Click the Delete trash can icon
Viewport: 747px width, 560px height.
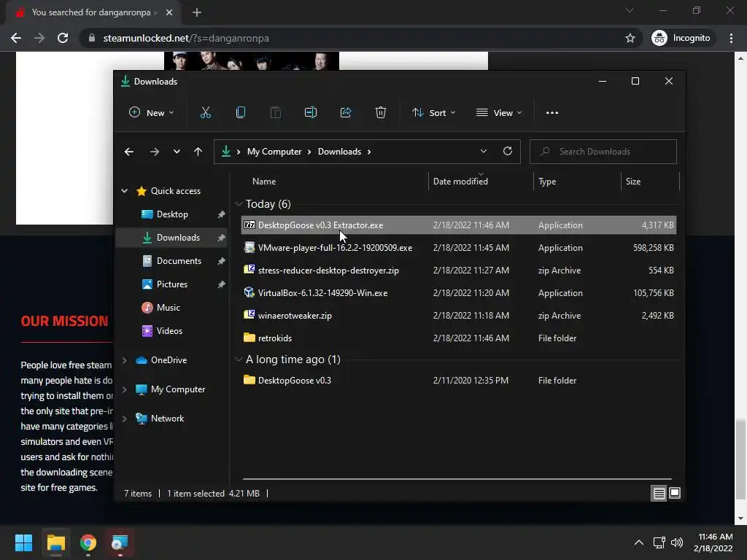pyautogui.click(x=380, y=113)
